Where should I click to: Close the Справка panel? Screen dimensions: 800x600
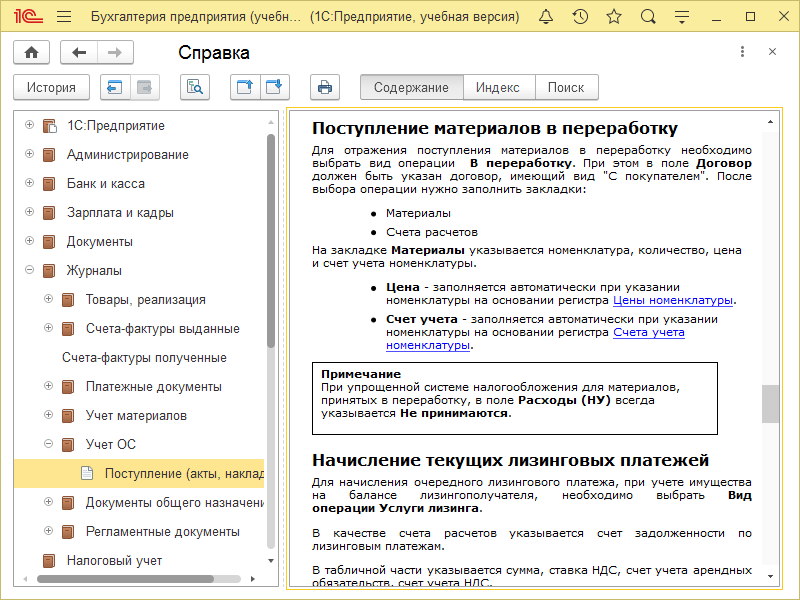pyautogui.click(x=772, y=52)
